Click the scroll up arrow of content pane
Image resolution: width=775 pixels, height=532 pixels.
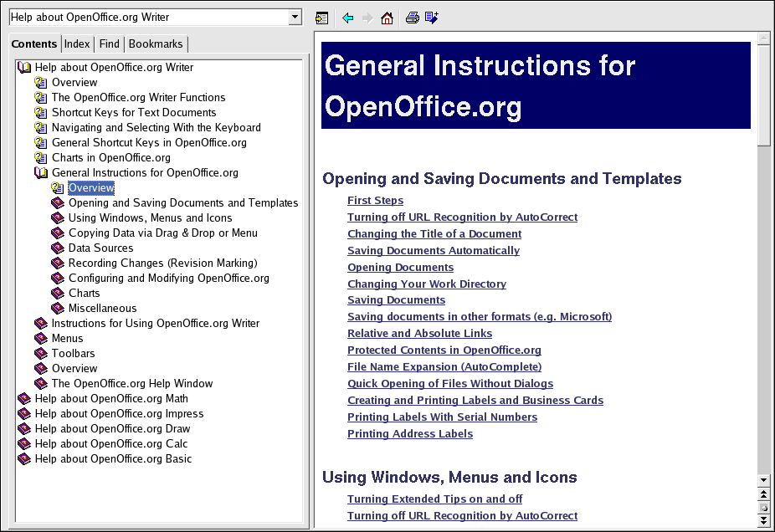click(762, 38)
